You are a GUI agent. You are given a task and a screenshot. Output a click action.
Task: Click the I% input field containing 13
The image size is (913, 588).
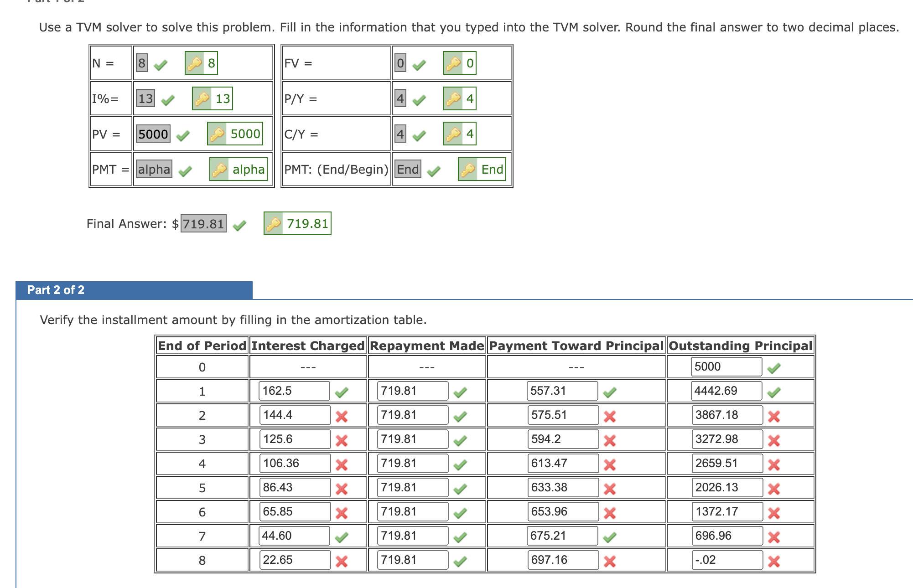pos(145,98)
